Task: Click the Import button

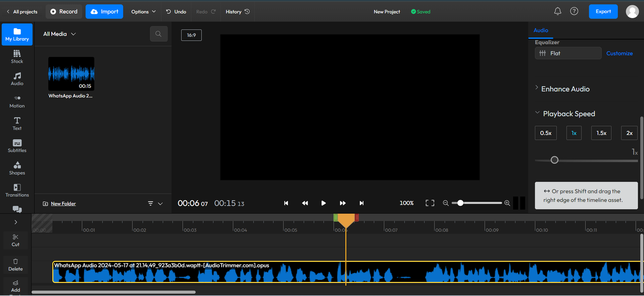Action: tap(104, 12)
